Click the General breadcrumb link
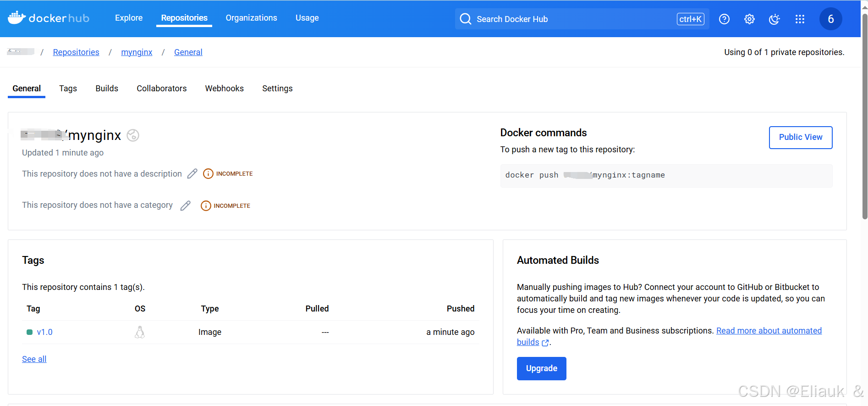 pyautogui.click(x=188, y=52)
